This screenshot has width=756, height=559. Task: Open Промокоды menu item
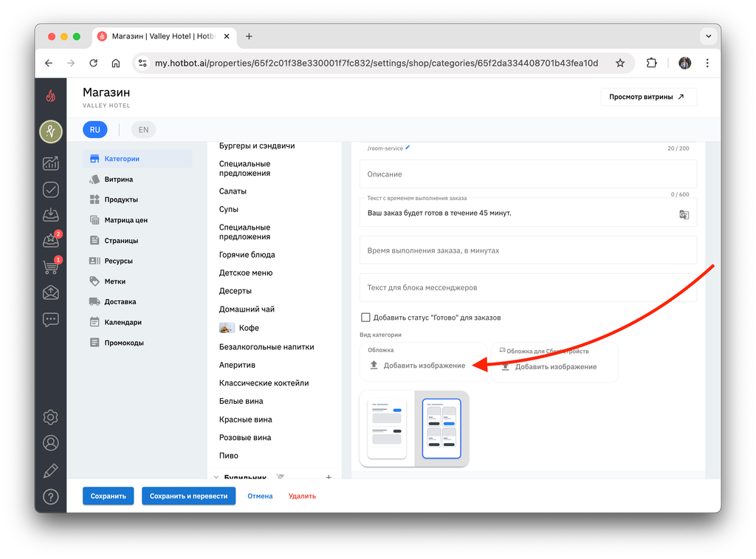pyautogui.click(x=137, y=343)
